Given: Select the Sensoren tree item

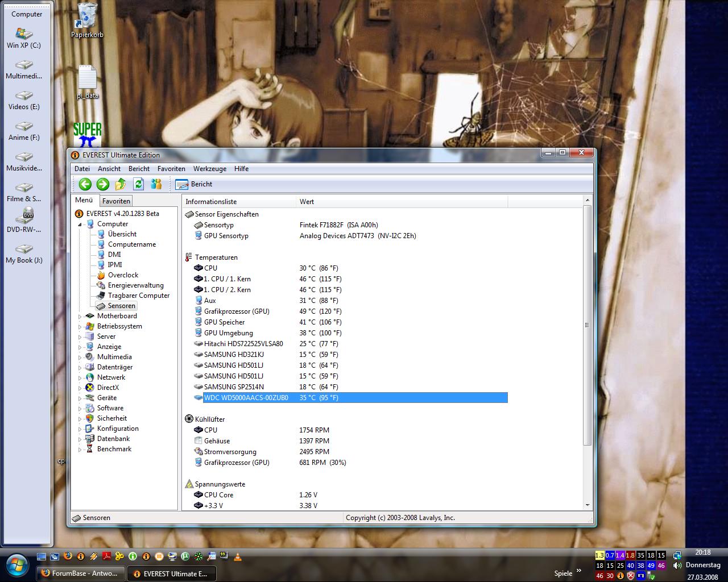Looking at the screenshot, I should coord(121,306).
